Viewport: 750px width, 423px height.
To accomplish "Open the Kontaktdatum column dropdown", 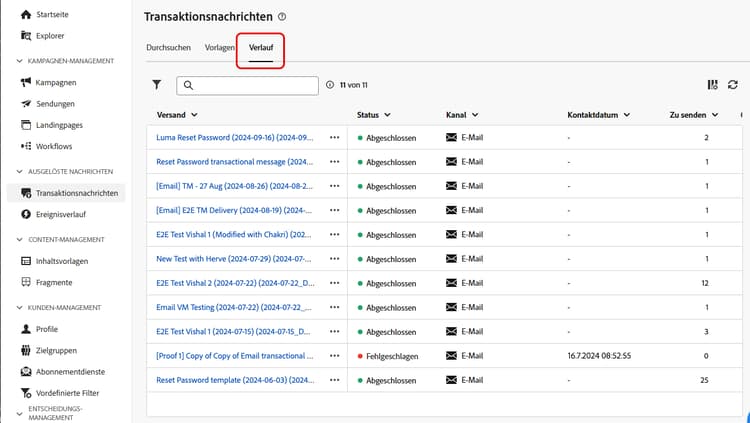I will [x=627, y=115].
